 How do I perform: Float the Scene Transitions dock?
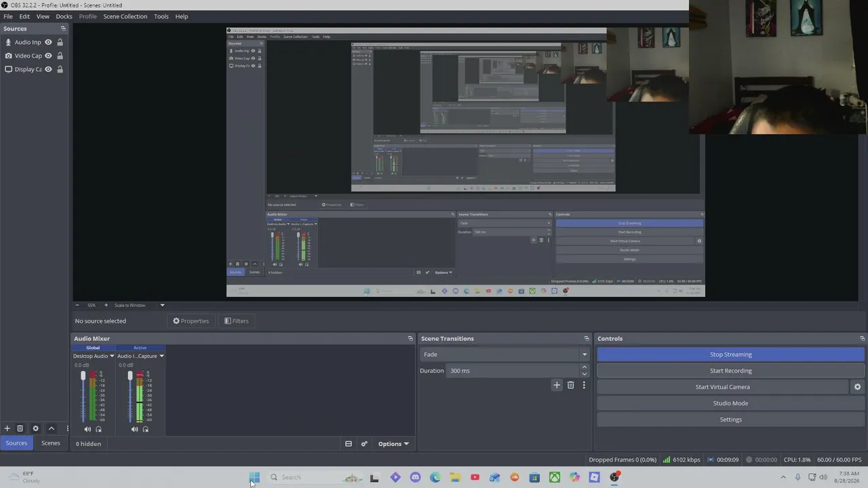(x=587, y=338)
